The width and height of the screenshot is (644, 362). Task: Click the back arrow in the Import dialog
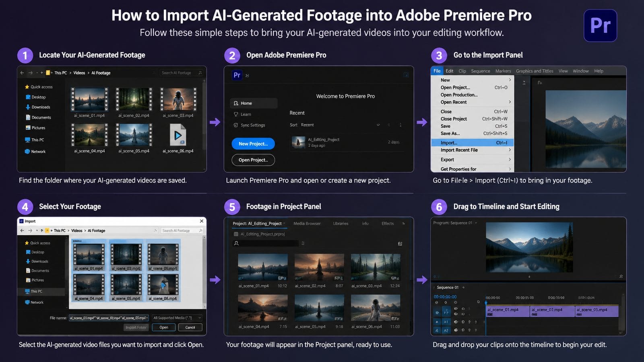pyautogui.click(x=22, y=230)
